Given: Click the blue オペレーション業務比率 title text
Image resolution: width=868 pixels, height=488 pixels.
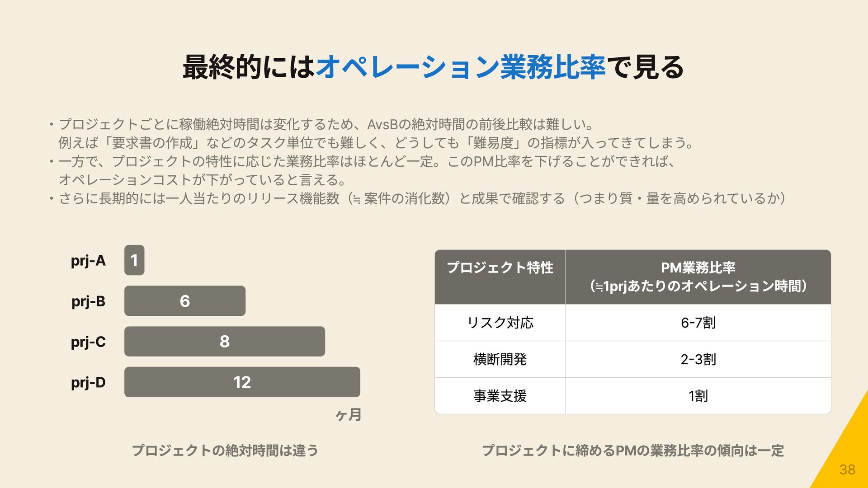Looking at the screenshot, I should point(460,67).
